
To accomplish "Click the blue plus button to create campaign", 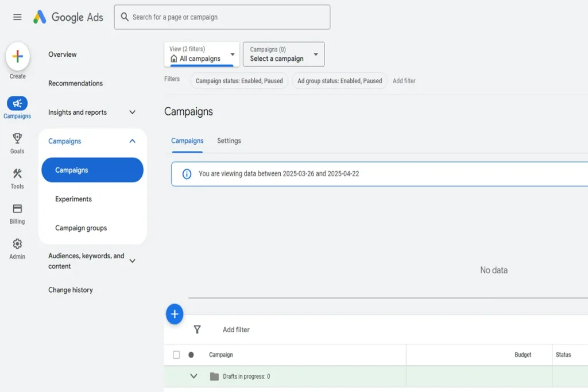I will click(x=175, y=314).
